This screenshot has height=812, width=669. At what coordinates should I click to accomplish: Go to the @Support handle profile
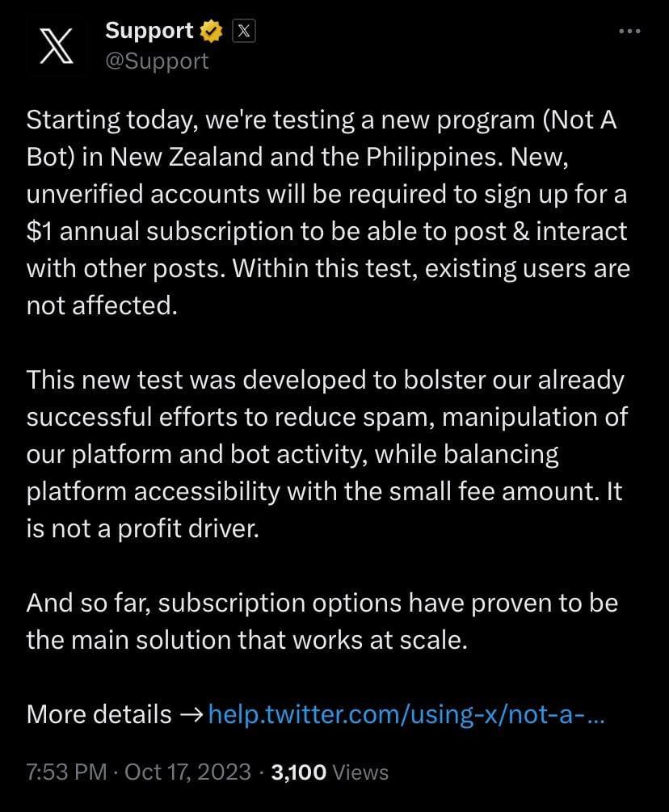(157, 61)
